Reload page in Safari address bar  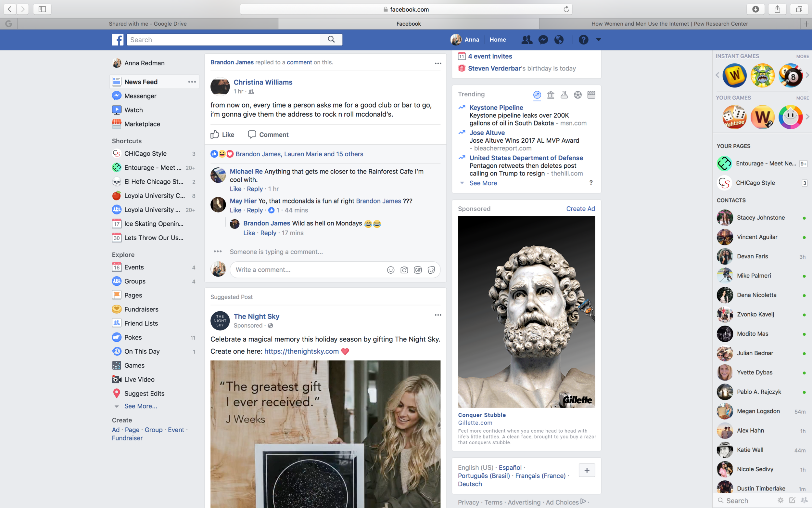(x=566, y=9)
